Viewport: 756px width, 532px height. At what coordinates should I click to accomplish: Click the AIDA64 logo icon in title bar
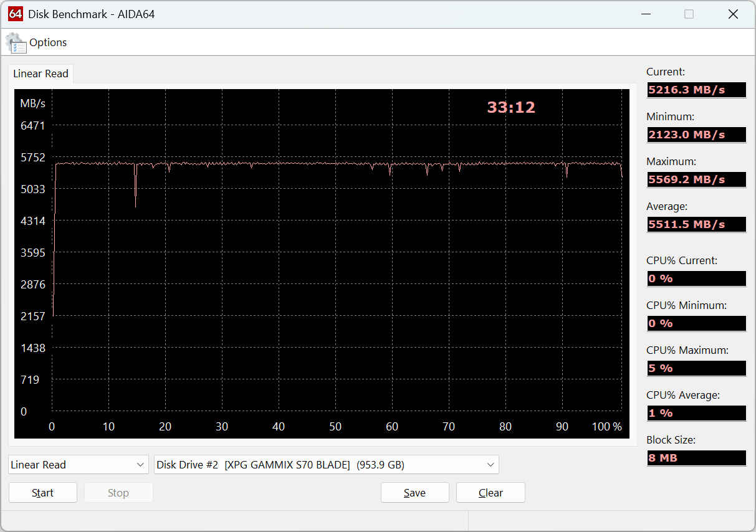tap(16, 14)
